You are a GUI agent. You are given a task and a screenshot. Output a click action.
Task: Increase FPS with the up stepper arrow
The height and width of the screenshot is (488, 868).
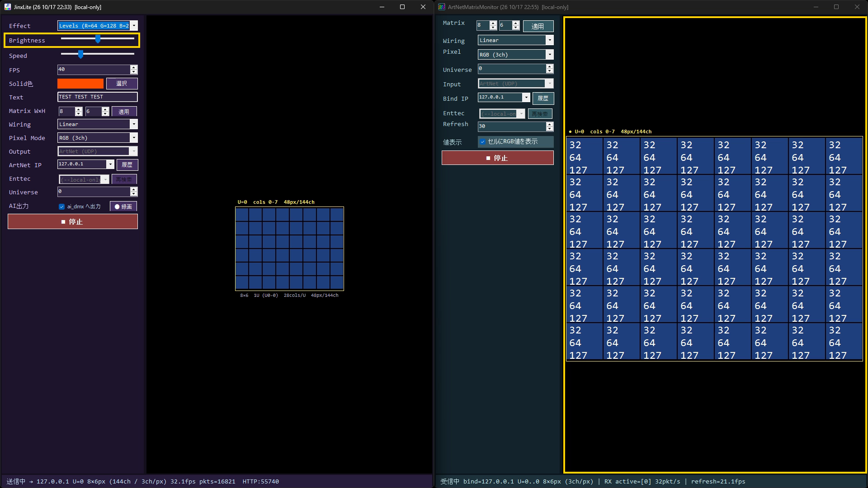click(x=133, y=67)
